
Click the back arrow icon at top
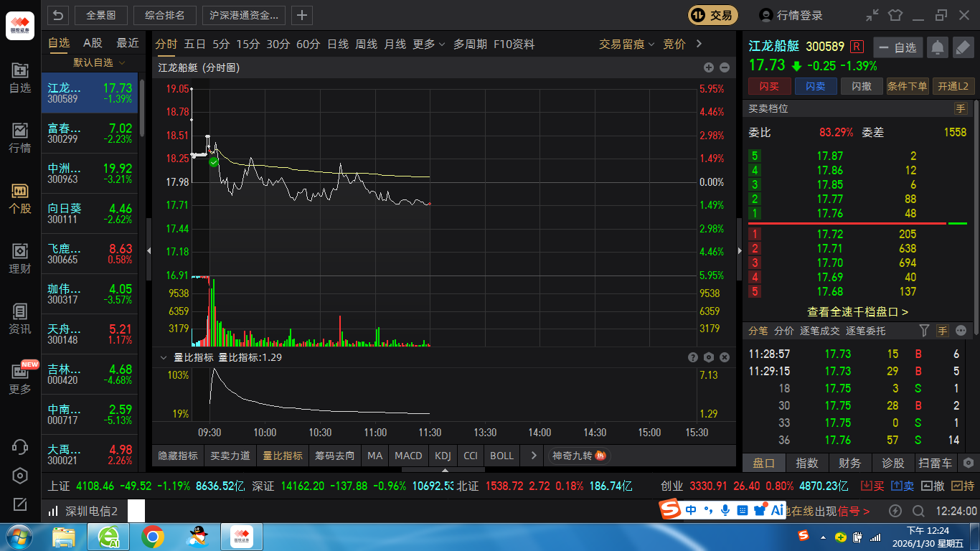[x=58, y=14]
